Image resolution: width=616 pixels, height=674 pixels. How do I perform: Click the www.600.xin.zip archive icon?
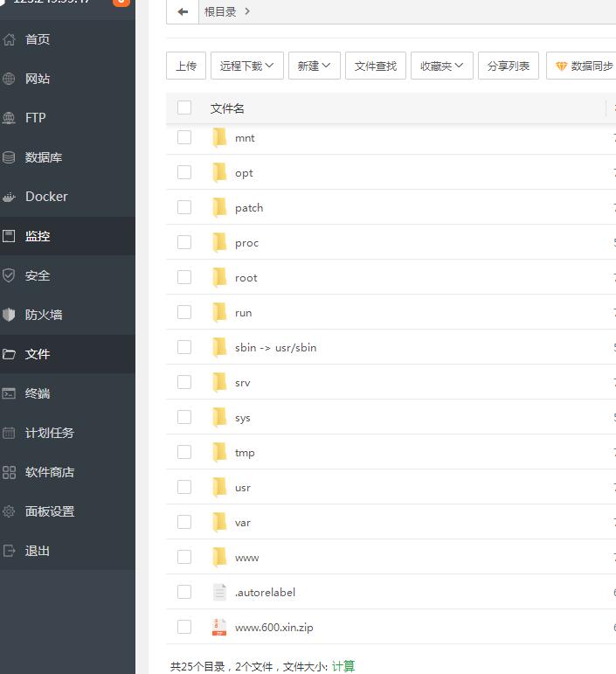(x=219, y=627)
